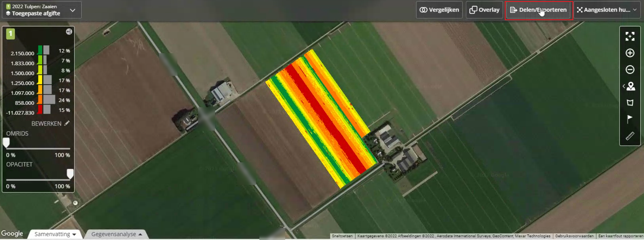
Task: Click the OMRIDS slider handle
Action: click(x=6, y=142)
